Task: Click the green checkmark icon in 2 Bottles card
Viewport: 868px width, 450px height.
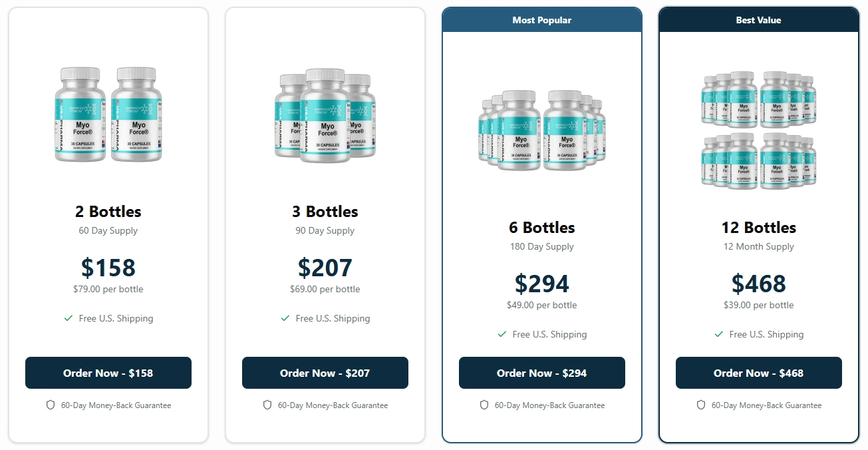Action: [x=68, y=318]
